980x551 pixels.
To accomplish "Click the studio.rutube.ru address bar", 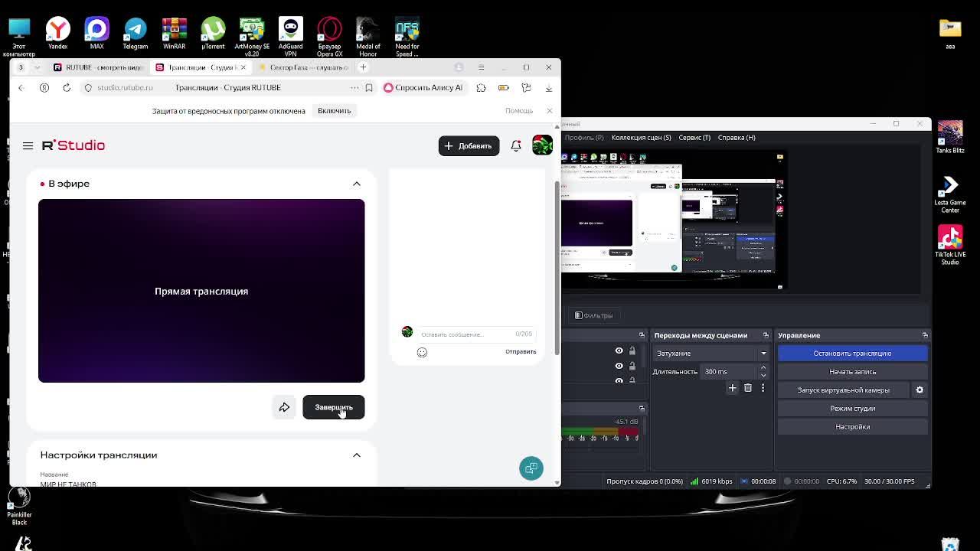I will [x=124, y=88].
